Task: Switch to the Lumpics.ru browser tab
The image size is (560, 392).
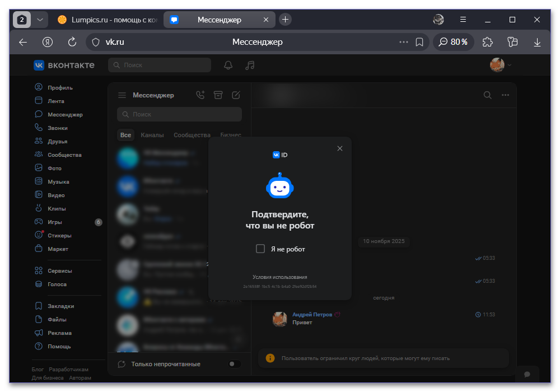Action: (107, 20)
